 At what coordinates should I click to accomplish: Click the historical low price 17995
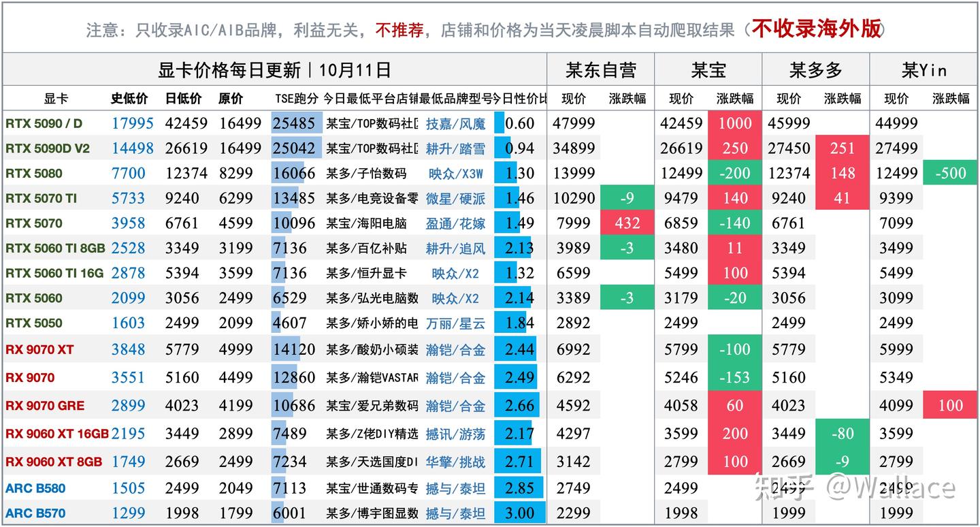133,124
